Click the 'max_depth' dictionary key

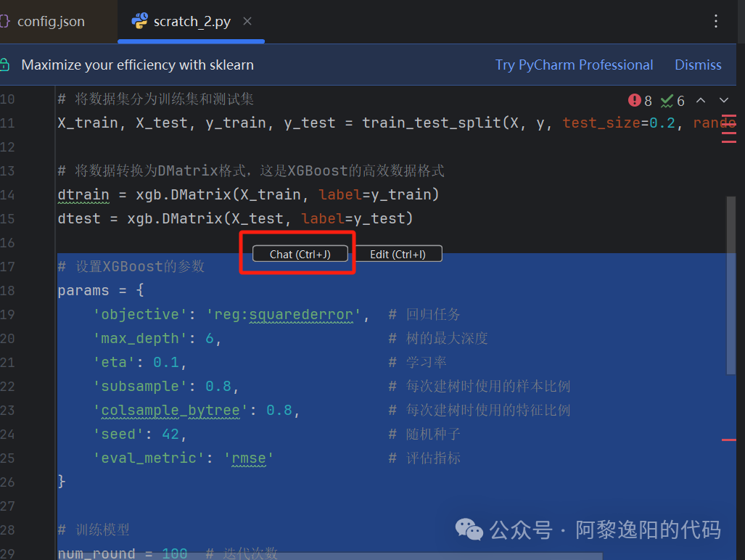click(140, 339)
